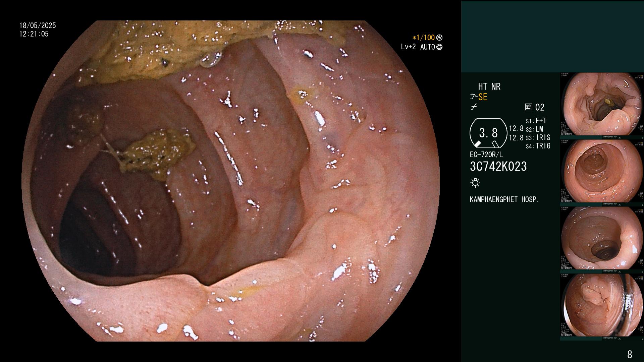Click the serial number 3C742K023

[x=498, y=166]
